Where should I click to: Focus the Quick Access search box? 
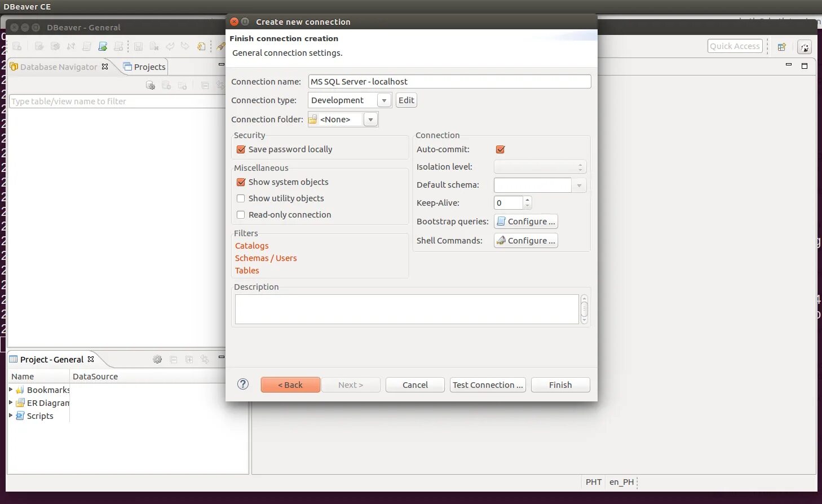point(735,46)
